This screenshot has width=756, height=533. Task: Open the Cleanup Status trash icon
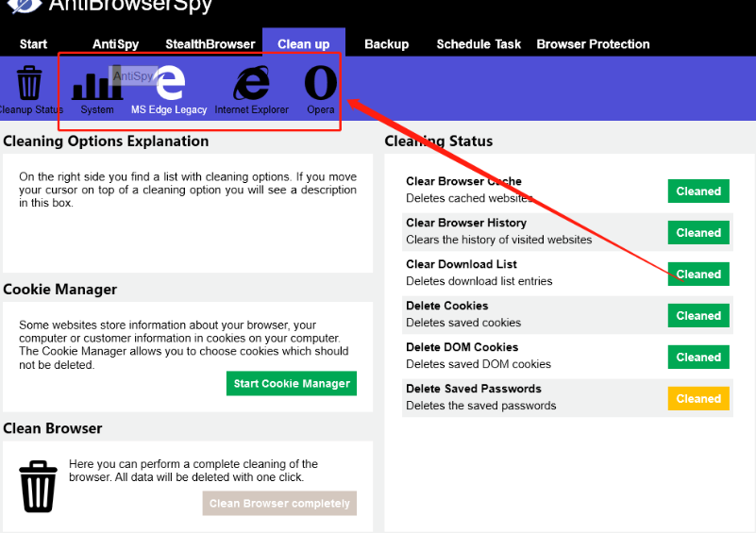click(29, 83)
